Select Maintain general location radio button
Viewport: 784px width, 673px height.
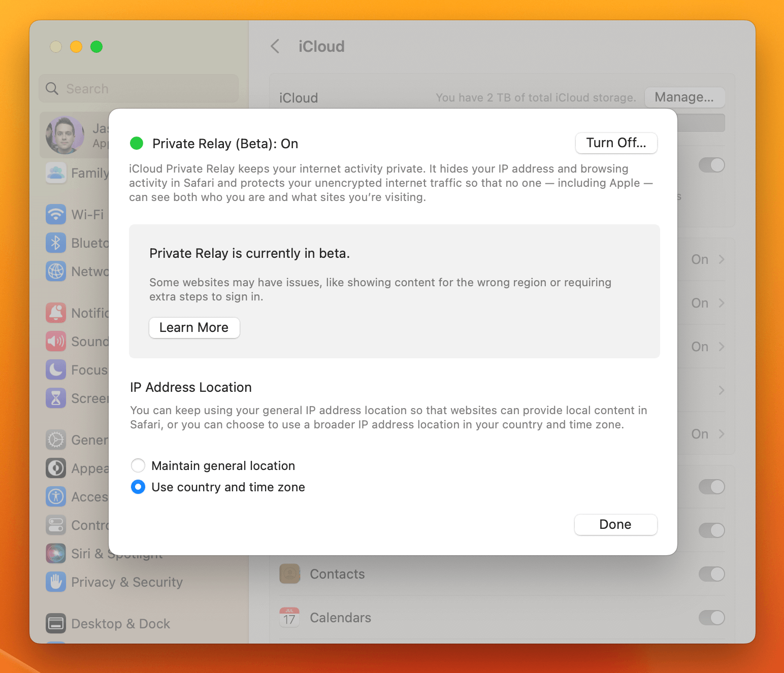138,465
